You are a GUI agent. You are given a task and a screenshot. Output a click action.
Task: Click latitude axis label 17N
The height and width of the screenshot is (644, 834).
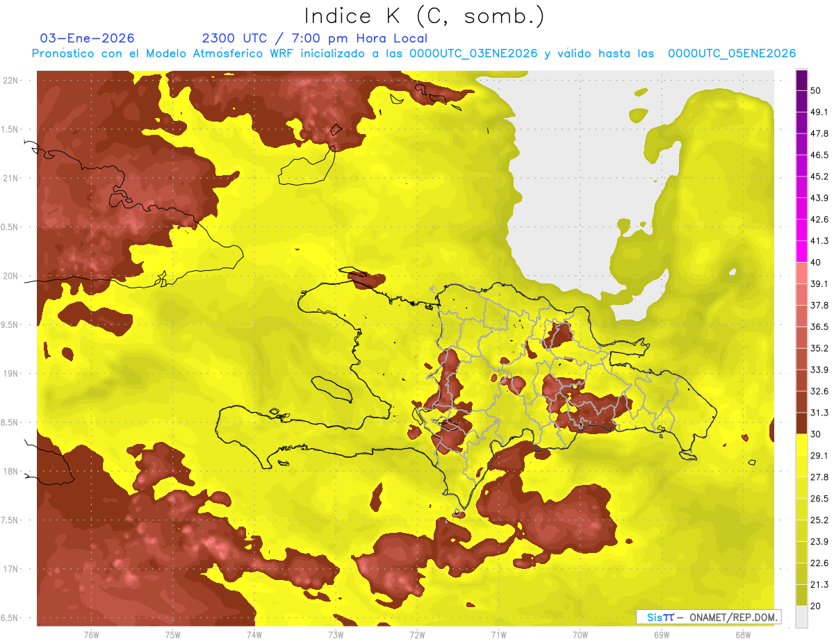pos(12,570)
